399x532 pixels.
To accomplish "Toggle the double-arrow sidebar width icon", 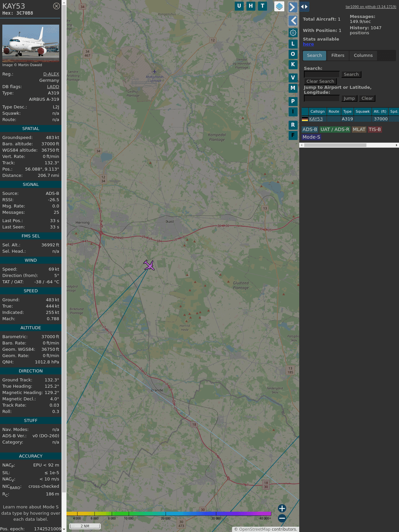I will [x=304, y=7].
